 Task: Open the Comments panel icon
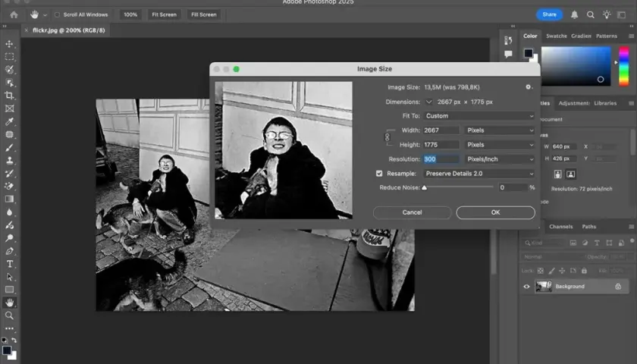(508, 54)
